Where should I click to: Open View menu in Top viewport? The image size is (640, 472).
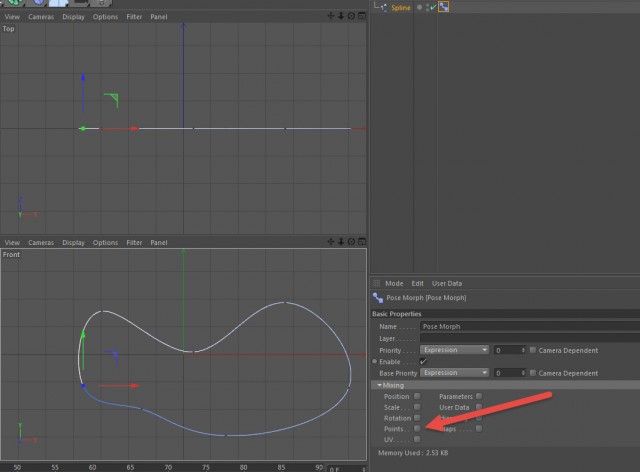(x=12, y=17)
